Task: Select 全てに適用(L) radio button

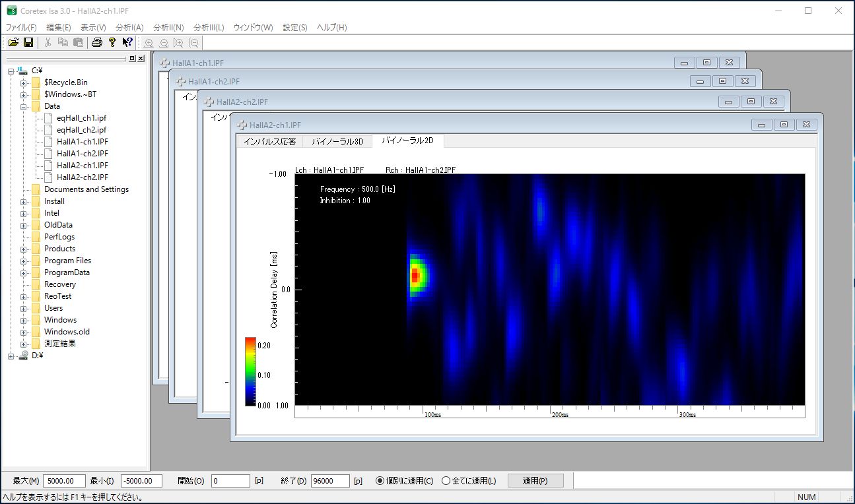Action: tap(446, 481)
